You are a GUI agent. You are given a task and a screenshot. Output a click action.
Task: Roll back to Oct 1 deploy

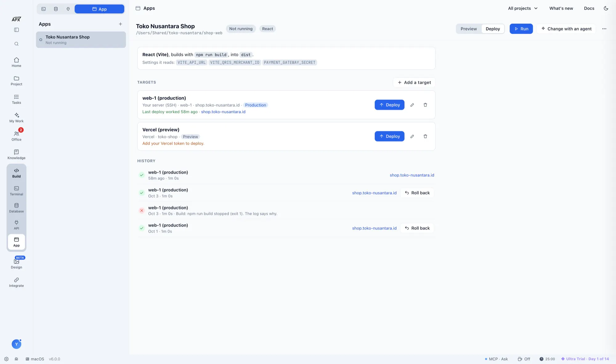click(417, 228)
